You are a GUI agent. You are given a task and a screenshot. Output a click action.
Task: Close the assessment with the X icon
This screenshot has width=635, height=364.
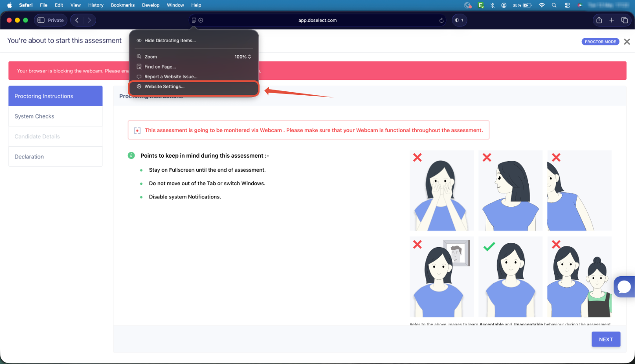coord(627,42)
